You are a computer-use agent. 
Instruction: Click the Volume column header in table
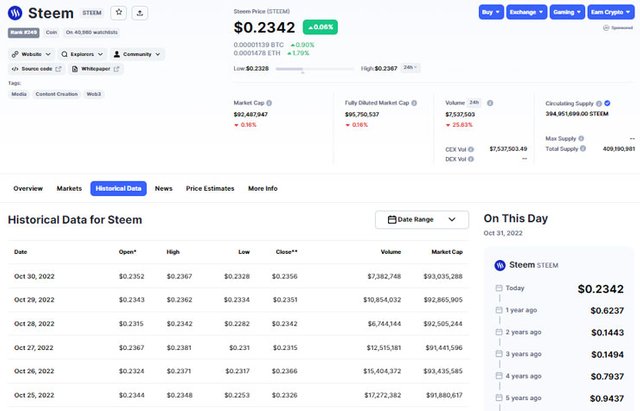[x=391, y=252]
